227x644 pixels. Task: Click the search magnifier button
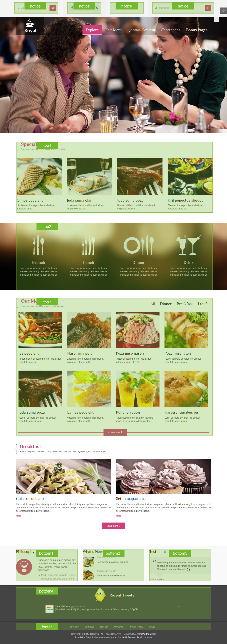pos(53,8)
